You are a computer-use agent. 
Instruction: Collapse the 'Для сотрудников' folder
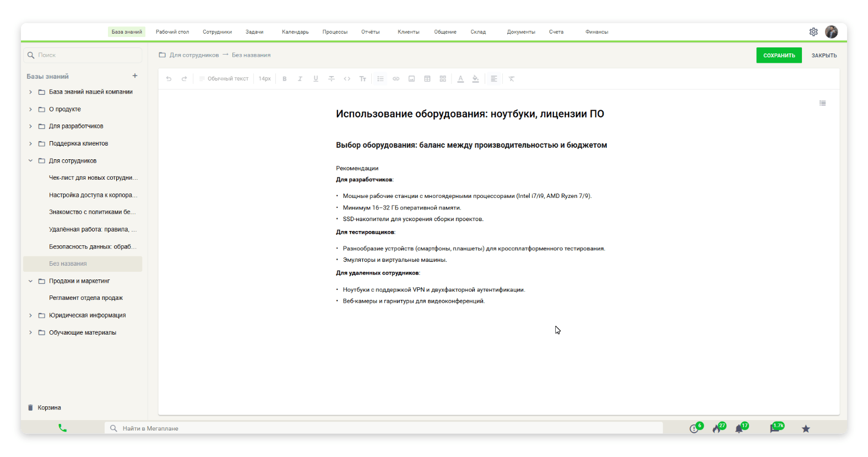pos(30,161)
